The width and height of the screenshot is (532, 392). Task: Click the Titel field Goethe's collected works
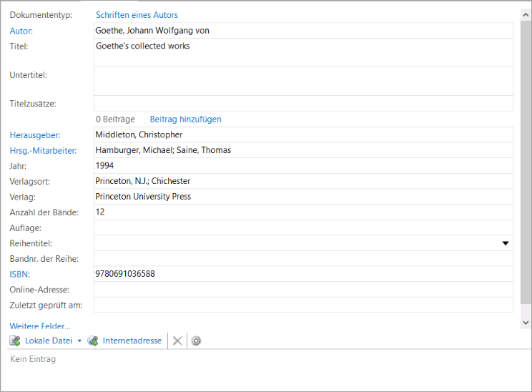[x=303, y=53]
